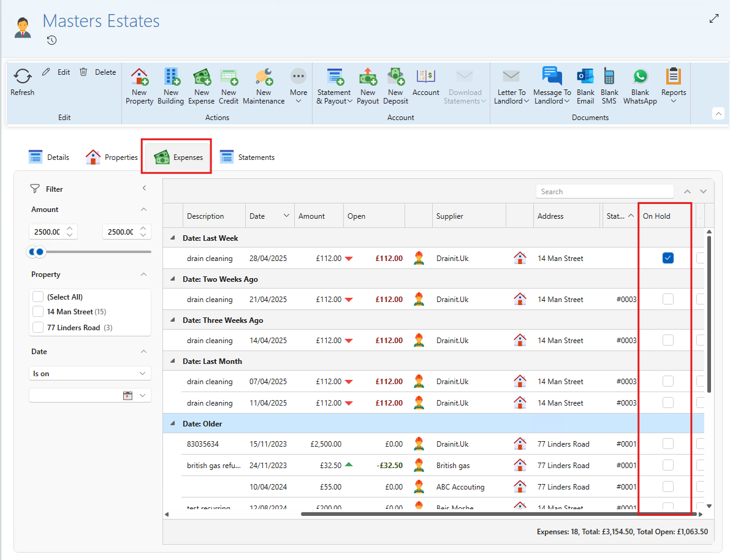Open New Maintenance from the ribbon
Image resolution: width=730 pixels, height=560 pixels.
coord(264,77)
